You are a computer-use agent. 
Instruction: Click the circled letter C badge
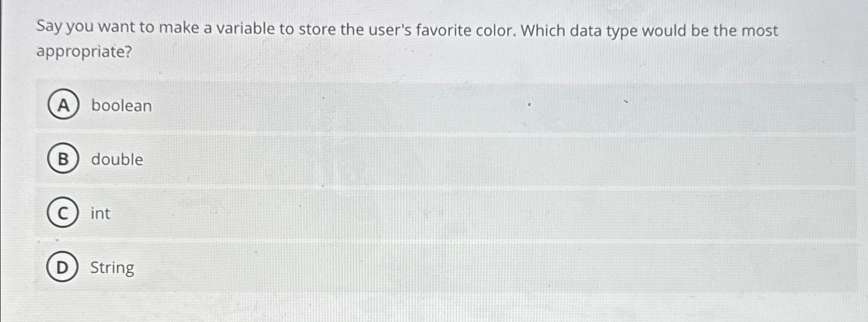[63, 214]
